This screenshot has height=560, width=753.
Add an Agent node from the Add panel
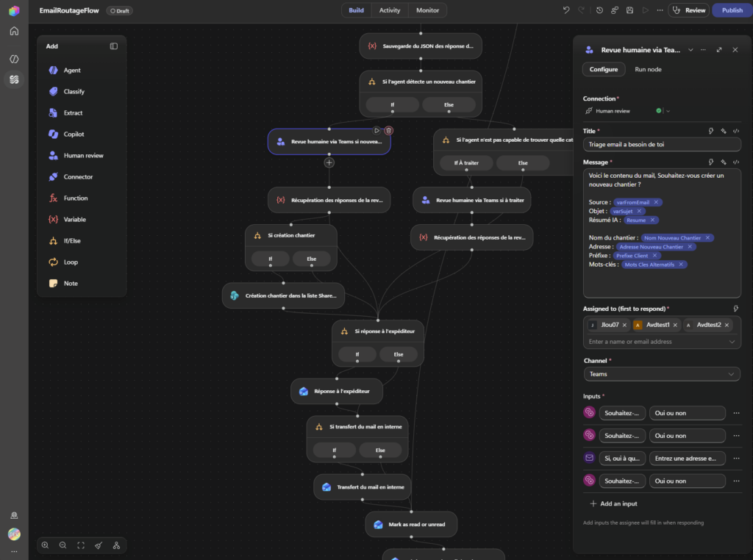click(x=65, y=70)
